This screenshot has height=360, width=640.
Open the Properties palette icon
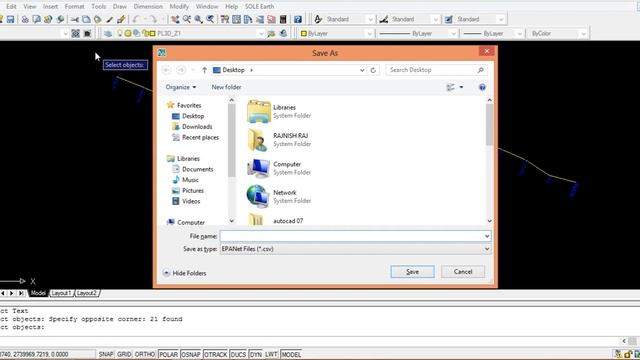224,19
